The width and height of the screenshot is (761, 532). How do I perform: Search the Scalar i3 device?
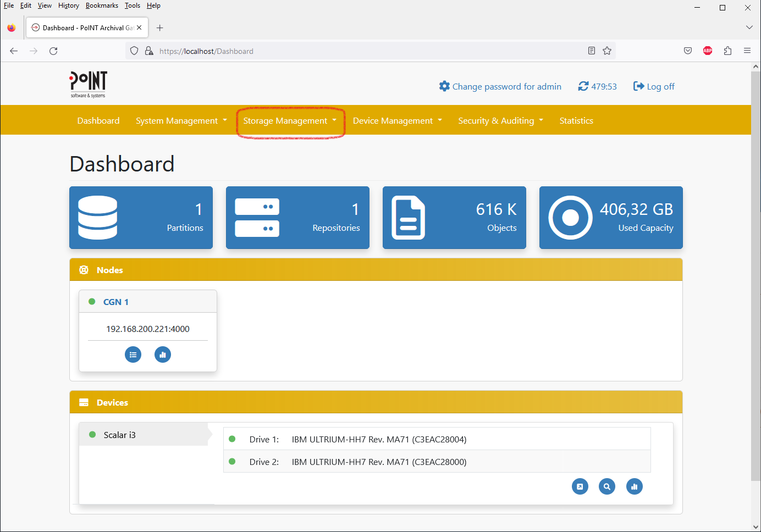coord(607,486)
